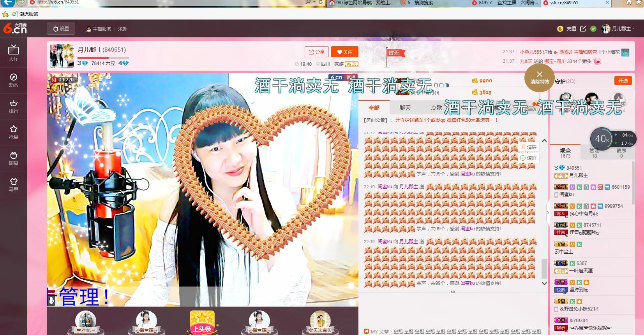Select the 管理 18 managers tab

click(x=594, y=153)
